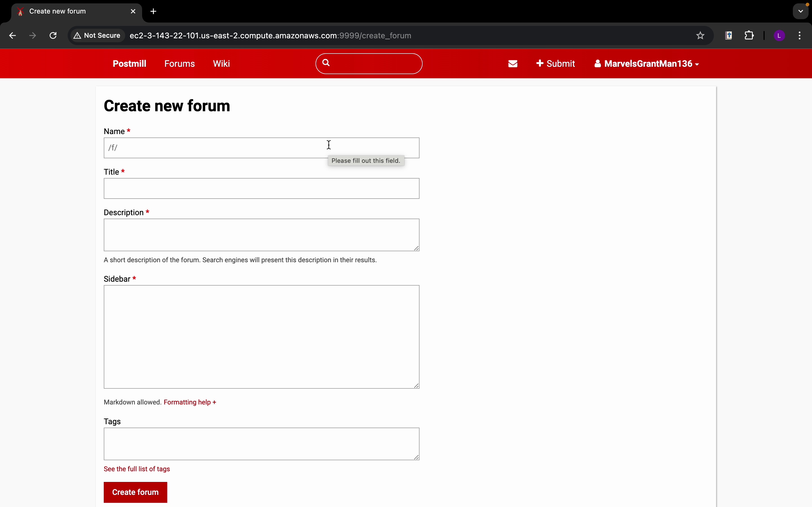812x507 pixels.
Task: Go to the Wiki navigation item
Action: [x=221, y=64]
